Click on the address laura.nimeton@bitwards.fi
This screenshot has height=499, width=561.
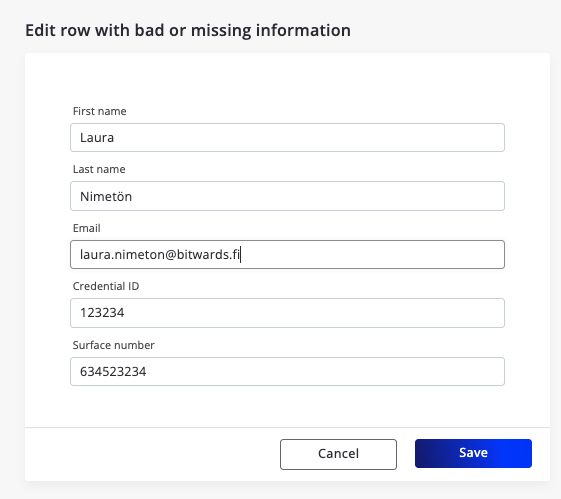(x=160, y=255)
